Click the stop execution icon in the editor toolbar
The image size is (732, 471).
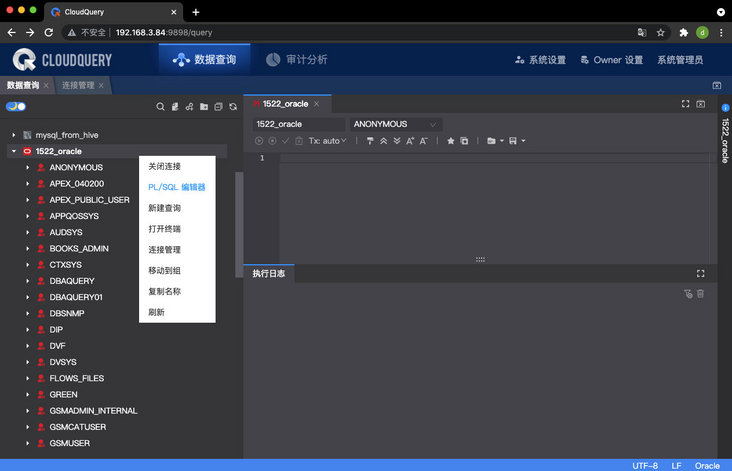pos(272,141)
